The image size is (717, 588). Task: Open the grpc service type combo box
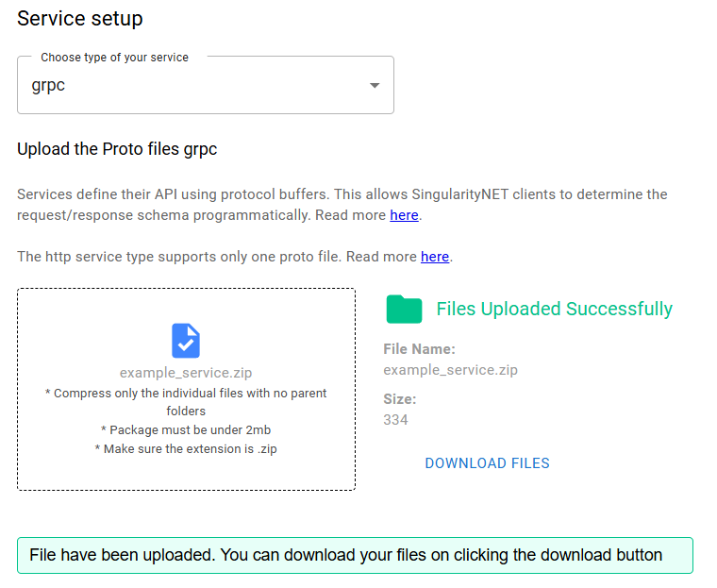[x=189, y=85]
